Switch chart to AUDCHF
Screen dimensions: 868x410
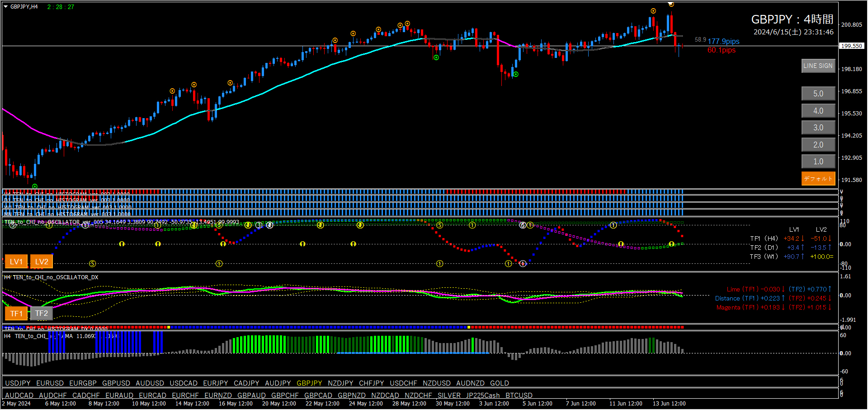(53, 396)
